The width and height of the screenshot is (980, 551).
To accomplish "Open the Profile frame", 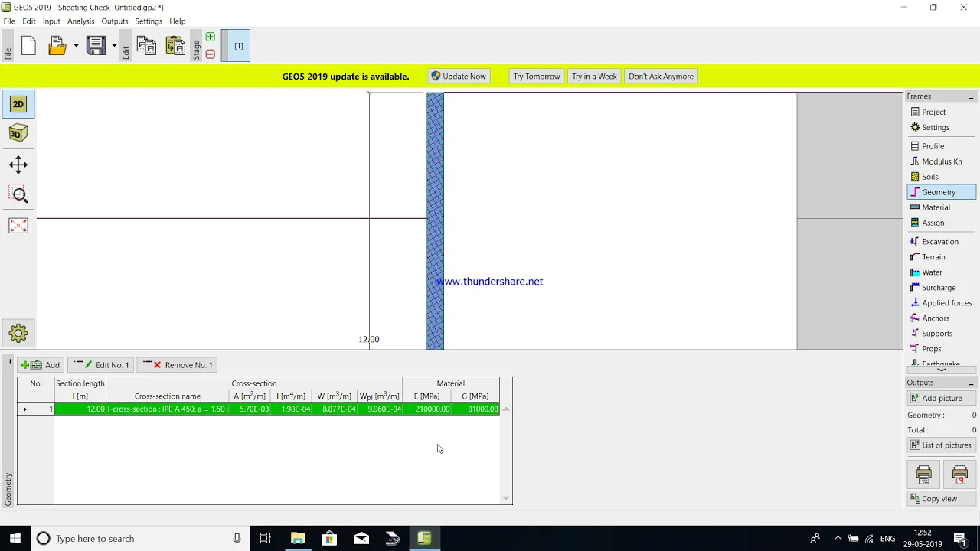I will (942, 146).
